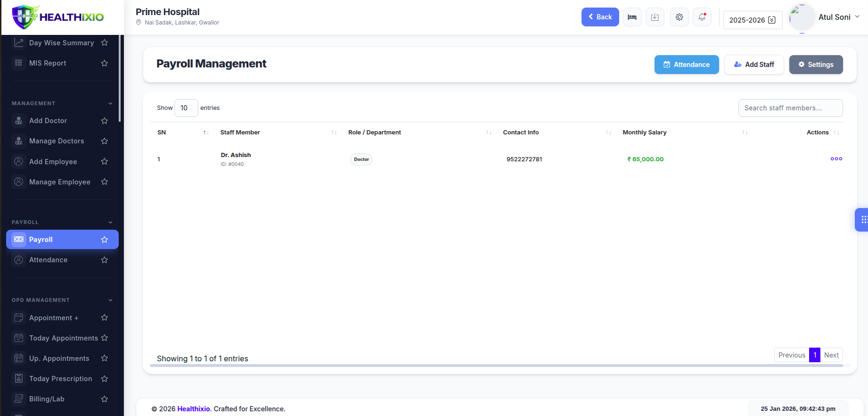868x416 pixels.
Task: Open Manage Doctors in the sidebar
Action: tap(62, 141)
